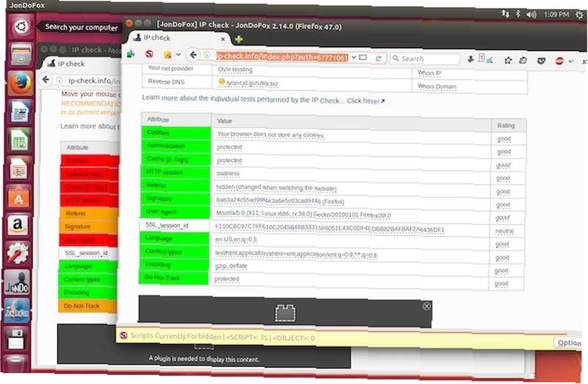Launch JonDoFox from the dock
The image size is (588, 384).
pos(16,311)
